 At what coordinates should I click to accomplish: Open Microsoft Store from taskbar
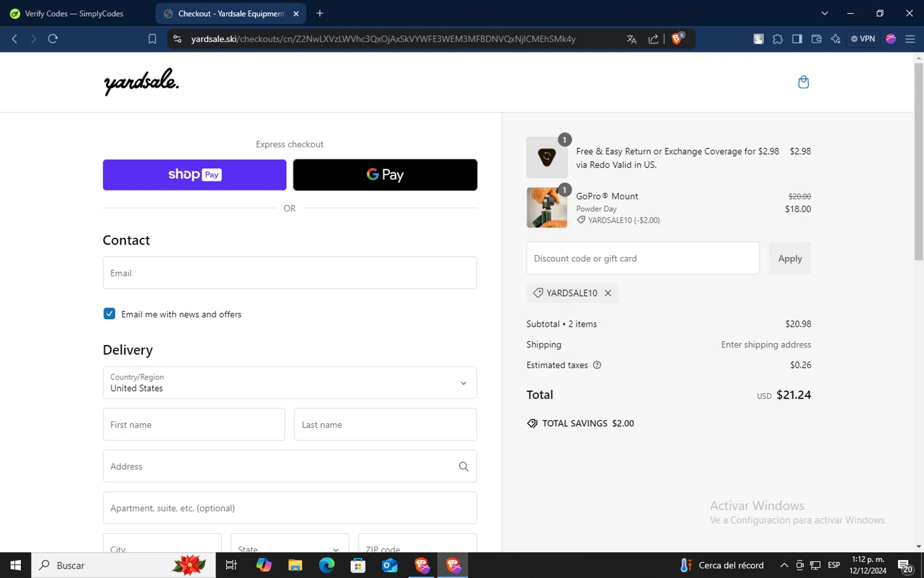click(358, 565)
